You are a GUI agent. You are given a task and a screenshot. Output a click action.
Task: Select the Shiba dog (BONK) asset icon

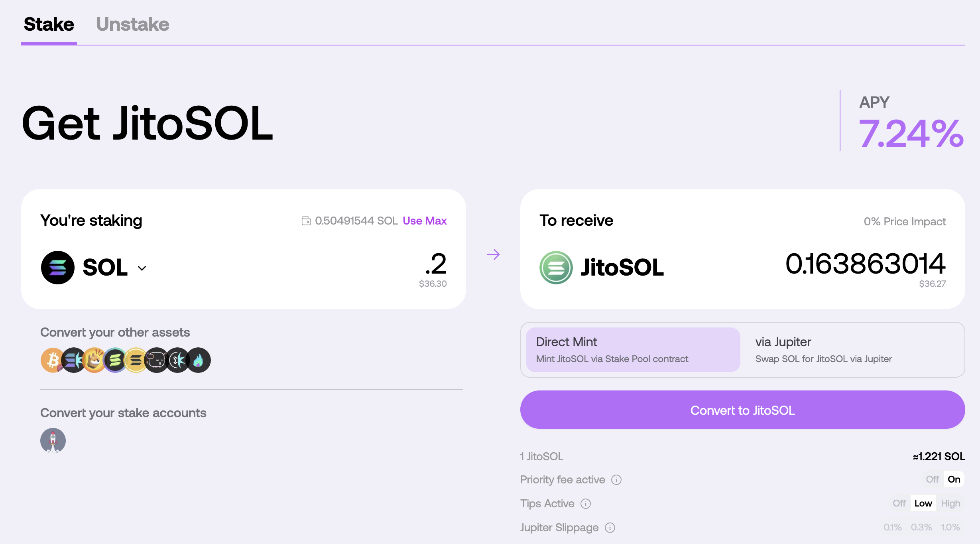(94, 360)
